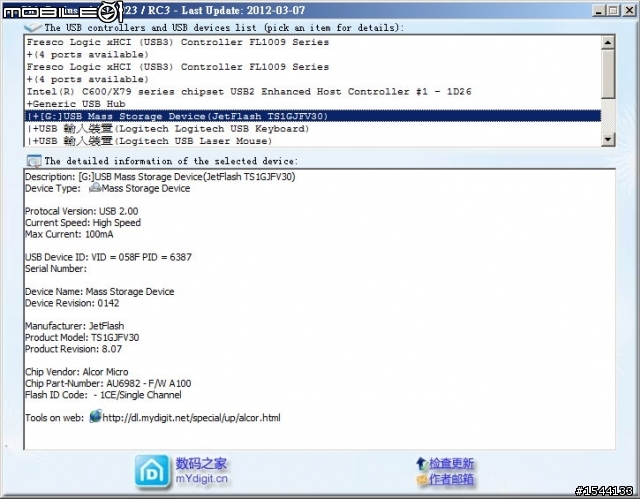Open the 数码之家 mYdigit.cn link

click(x=201, y=471)
